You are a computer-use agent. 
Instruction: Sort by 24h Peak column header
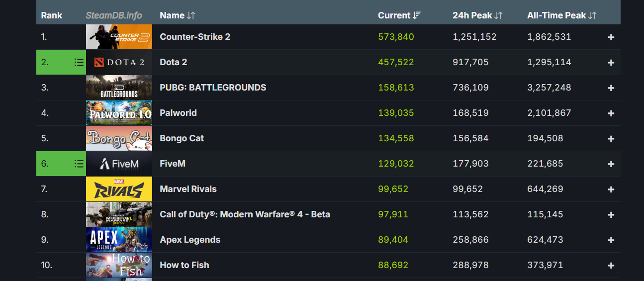(x=477, y=15)
